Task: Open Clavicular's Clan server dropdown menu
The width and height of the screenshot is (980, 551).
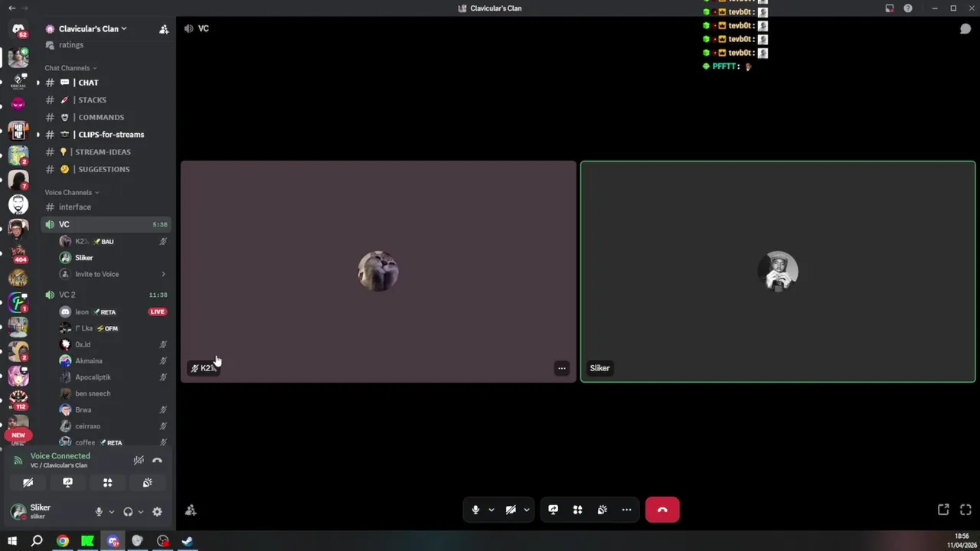Action: point(92,29)
